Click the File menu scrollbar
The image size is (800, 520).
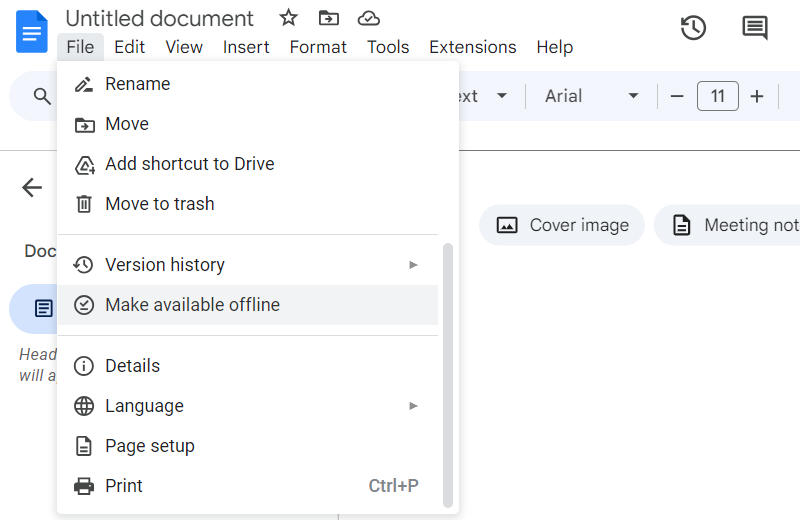[448, 375]
